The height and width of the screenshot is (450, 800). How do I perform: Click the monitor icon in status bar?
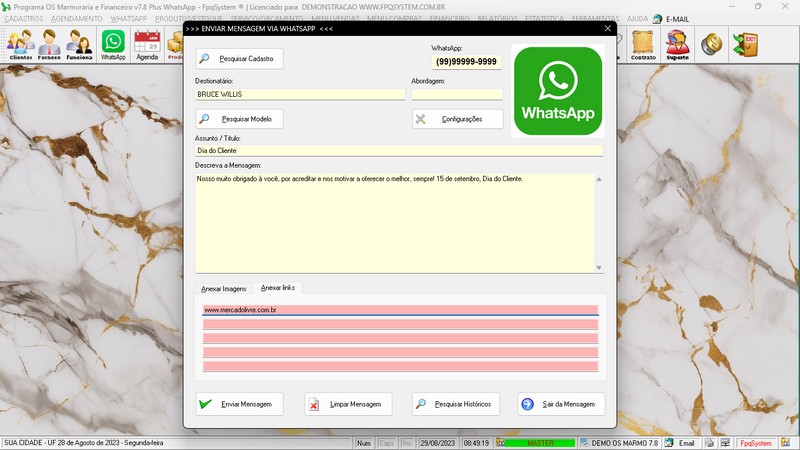click(x=725, y=443)
